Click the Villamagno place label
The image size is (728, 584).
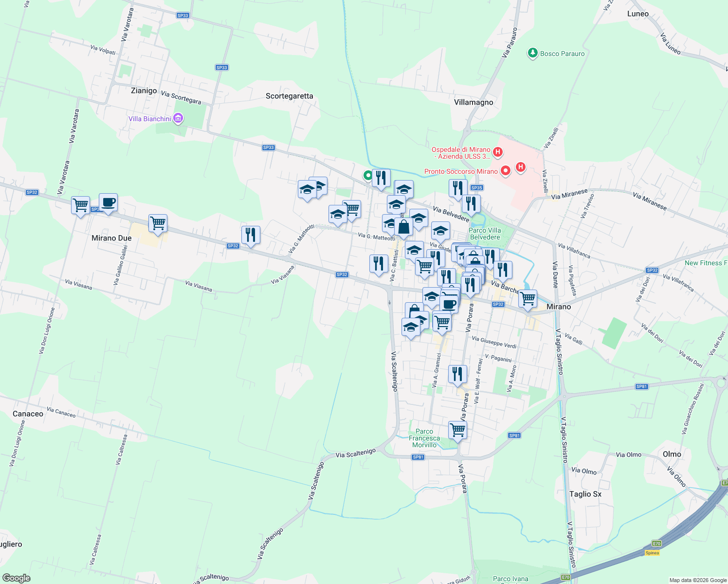pyautogui.click(x=473, y=102)
